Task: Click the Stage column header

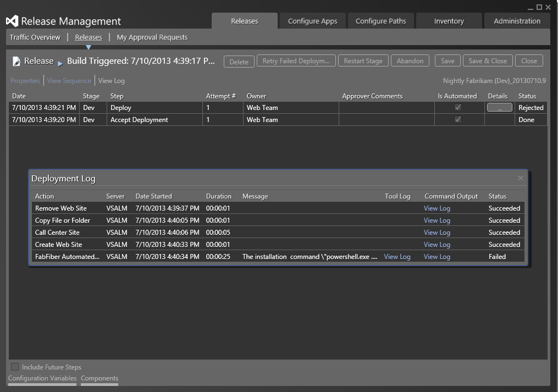Action: [x=91, y=96]
